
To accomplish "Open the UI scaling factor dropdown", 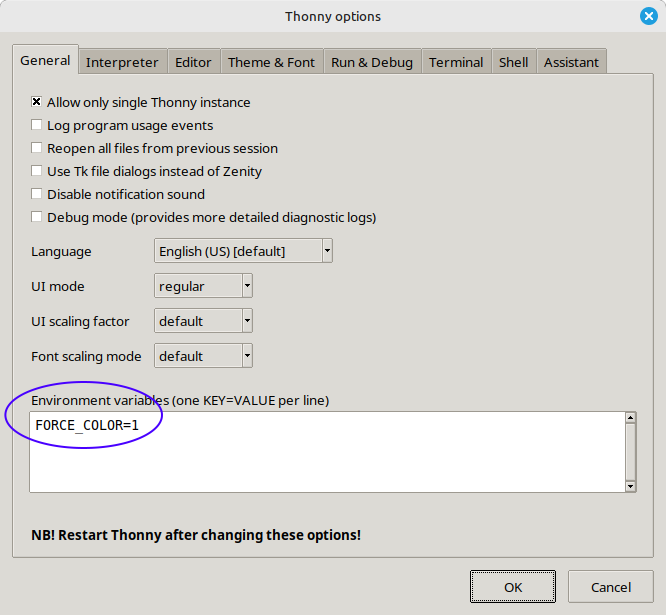I will (203, 321).
